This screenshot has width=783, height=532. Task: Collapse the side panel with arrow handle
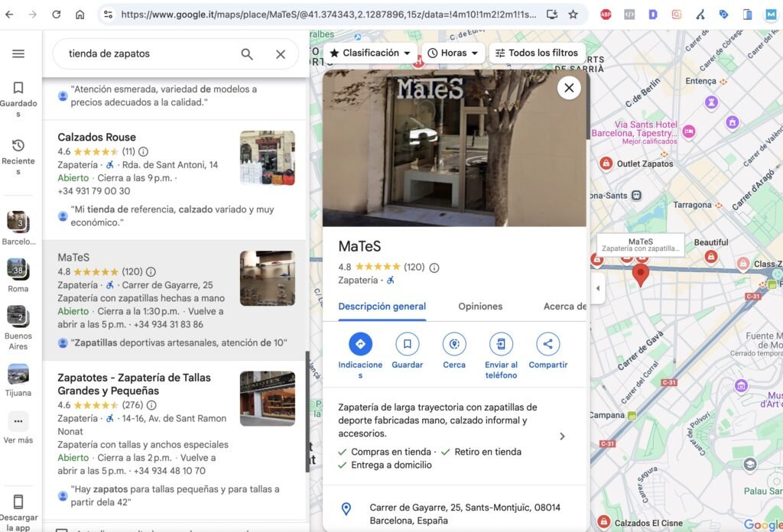point(598,288)
